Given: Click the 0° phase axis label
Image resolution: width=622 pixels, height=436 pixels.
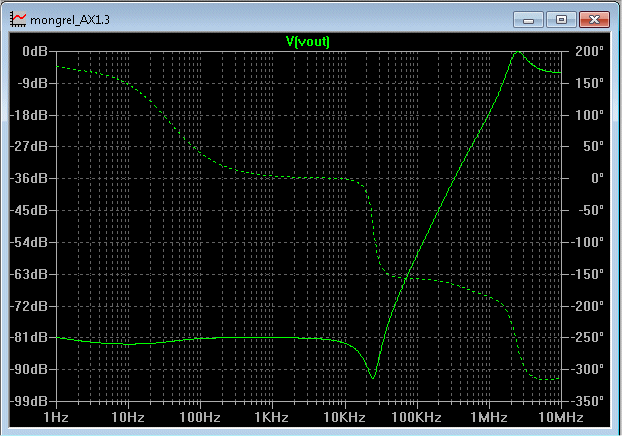Looking at the screenshot, I should (x=597, y=178).
